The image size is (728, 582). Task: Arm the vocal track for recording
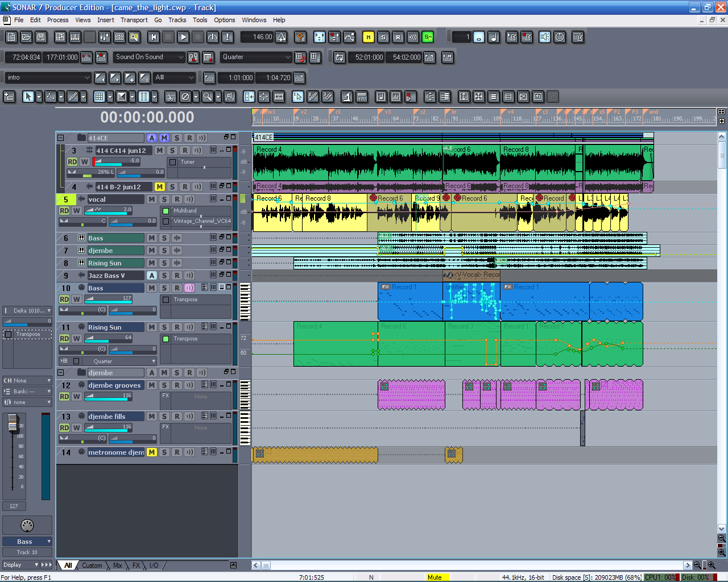(x=177, y=199)
